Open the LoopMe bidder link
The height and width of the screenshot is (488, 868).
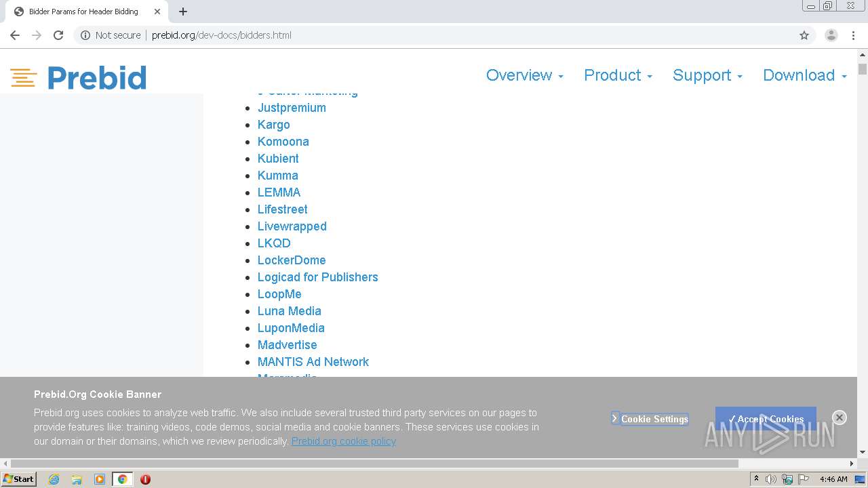(279, 294)
